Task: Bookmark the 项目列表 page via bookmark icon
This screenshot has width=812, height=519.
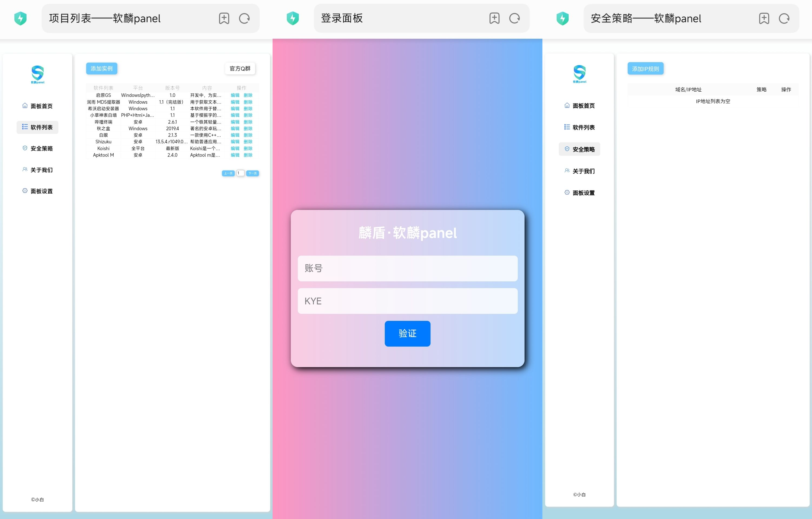Action: point(224,18)
